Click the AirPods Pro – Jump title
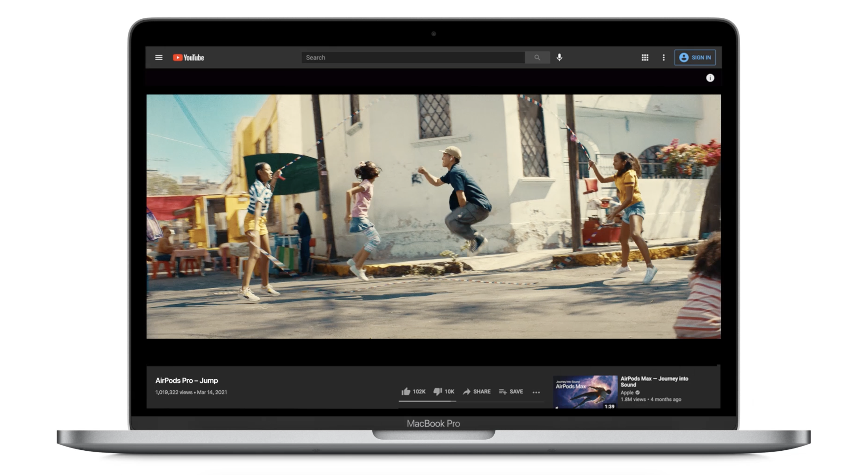This screenshot has width=868, height=475. 186,381
